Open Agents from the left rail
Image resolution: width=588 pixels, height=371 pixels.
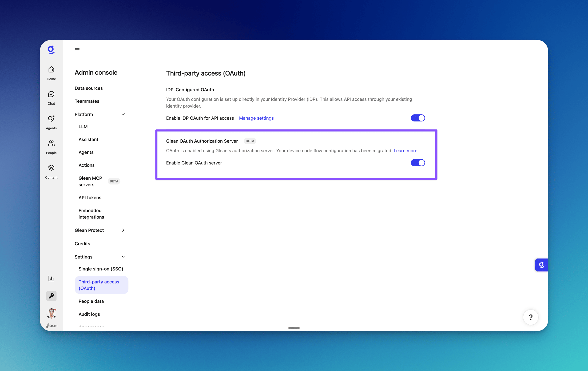[51, 122]
